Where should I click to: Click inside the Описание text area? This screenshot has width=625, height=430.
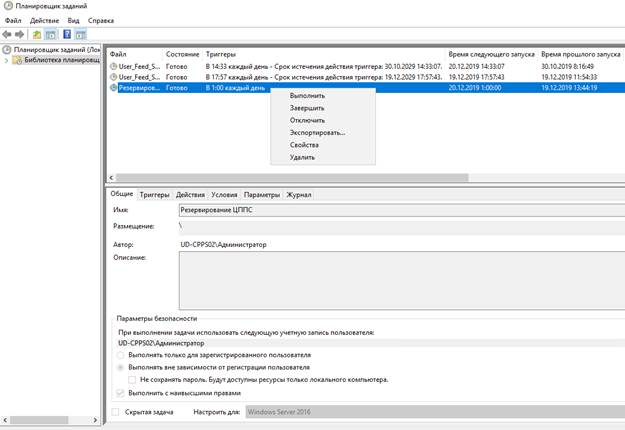[x=402, y=281]
